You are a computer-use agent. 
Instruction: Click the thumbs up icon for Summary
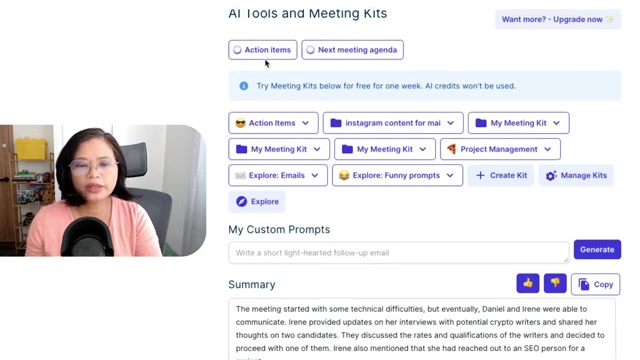click(527, 283)
